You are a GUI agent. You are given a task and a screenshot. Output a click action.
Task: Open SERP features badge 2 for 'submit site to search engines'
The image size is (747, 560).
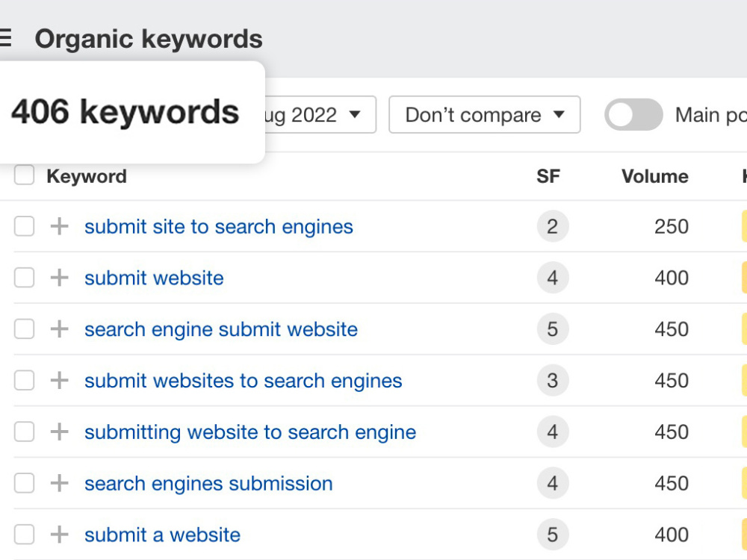click(553, 226)
